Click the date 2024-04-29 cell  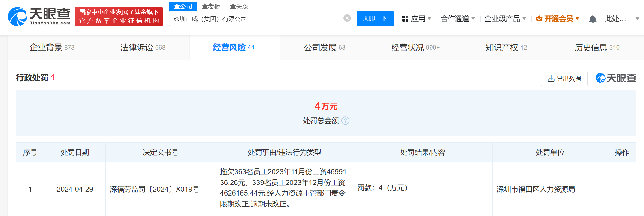pos(75,189)
